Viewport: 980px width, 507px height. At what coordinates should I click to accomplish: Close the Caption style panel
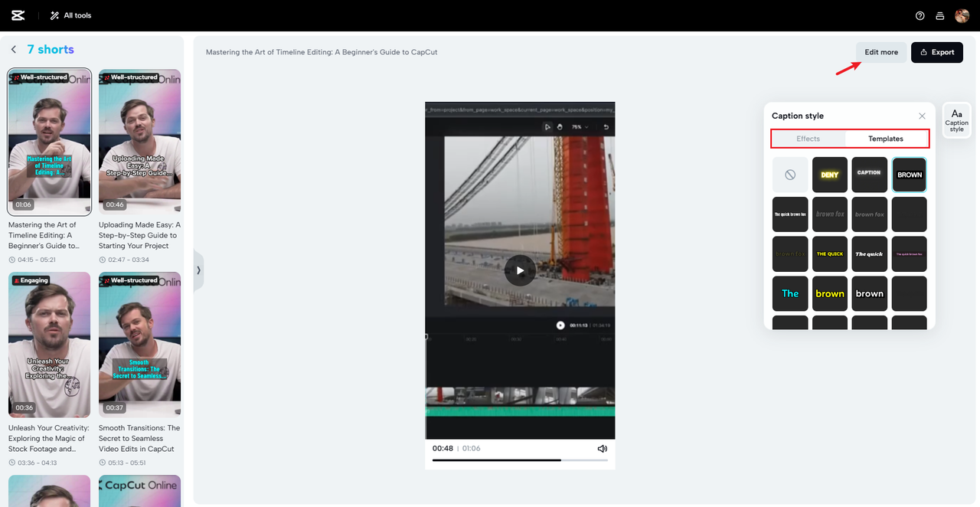[x=922, y=116]
